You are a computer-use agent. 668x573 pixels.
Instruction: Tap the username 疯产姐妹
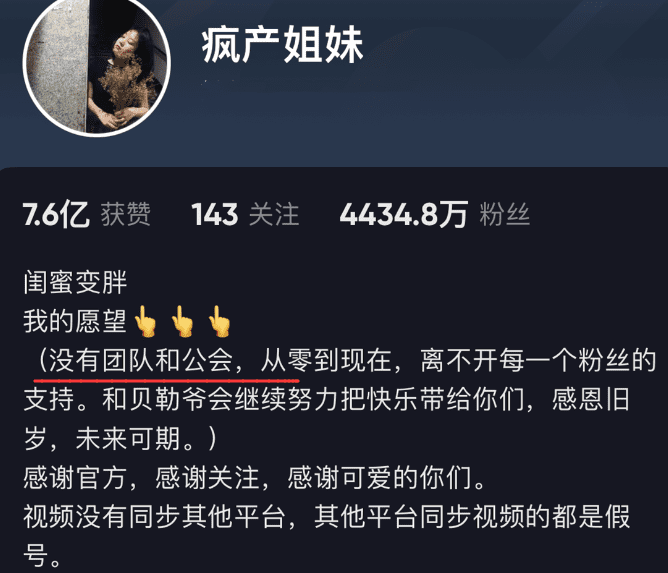[x=282, y=45]
